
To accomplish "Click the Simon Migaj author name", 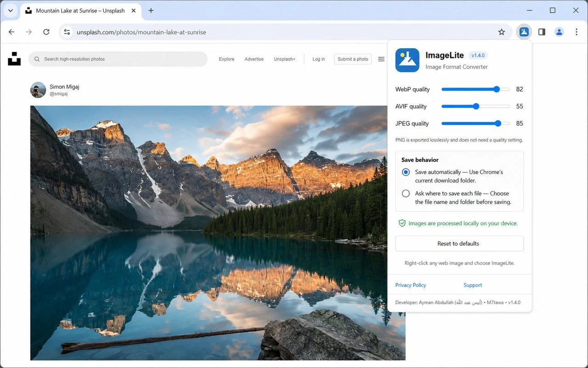I will [64, 86].
